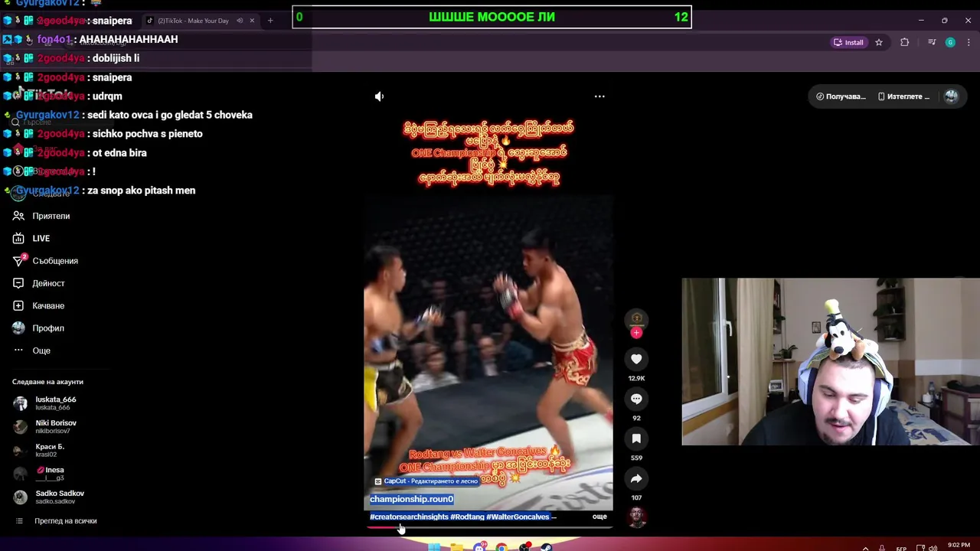This screenshot has height=551, width=980.
Task: Close the TikTok browser tab
Action: (252, 21)
